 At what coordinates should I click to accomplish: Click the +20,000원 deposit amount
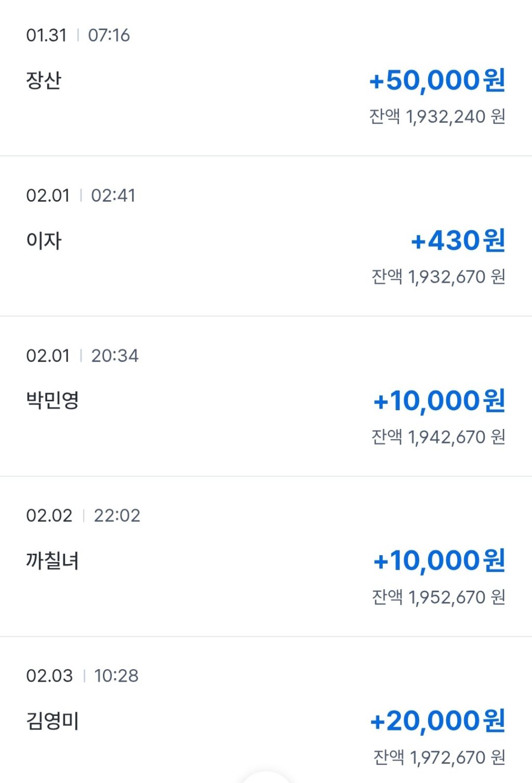437,721
